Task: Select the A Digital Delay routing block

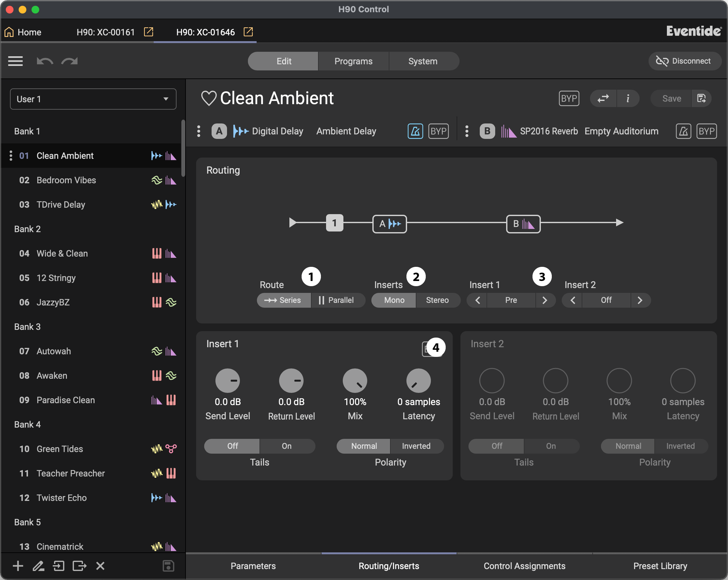Action: [389, 223]
